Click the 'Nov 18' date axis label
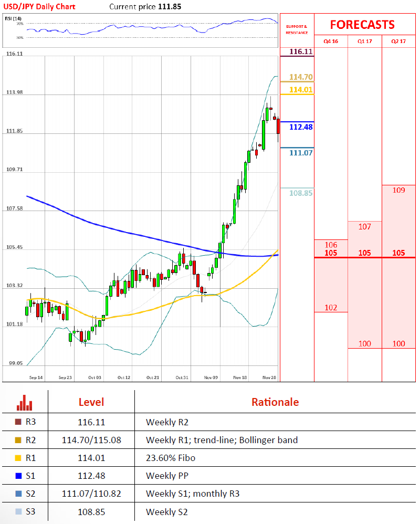The height and width of the screenshot is (524, 420). [240, 378]
